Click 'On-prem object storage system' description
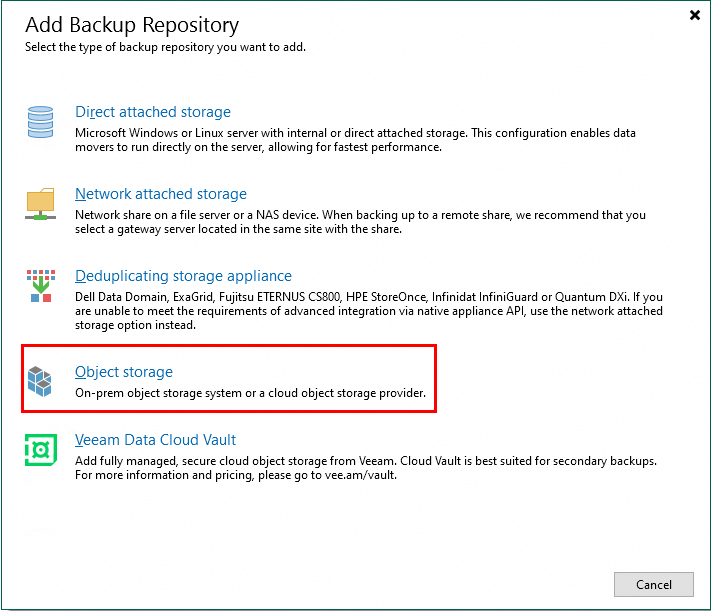Viewport: 711px width, 611px height. 250,393
